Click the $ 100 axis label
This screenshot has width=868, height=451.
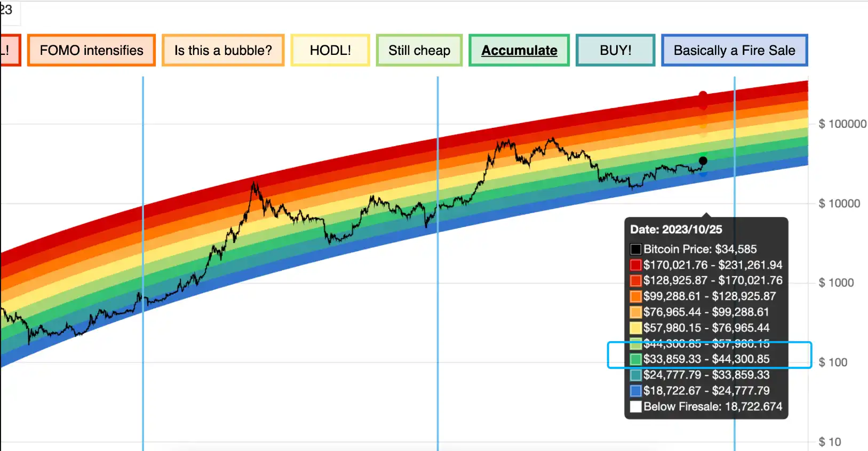point(833,363)
